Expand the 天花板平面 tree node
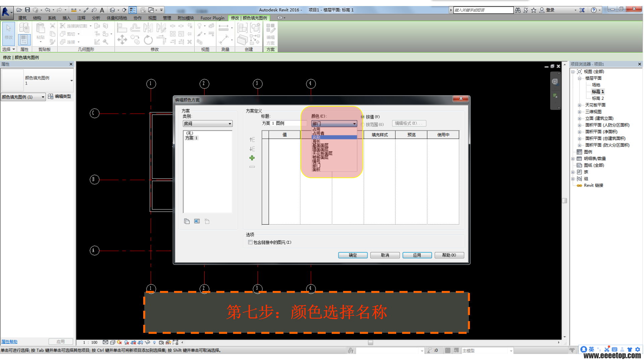Screen dimensions: 644x362 tap(579, 105)
